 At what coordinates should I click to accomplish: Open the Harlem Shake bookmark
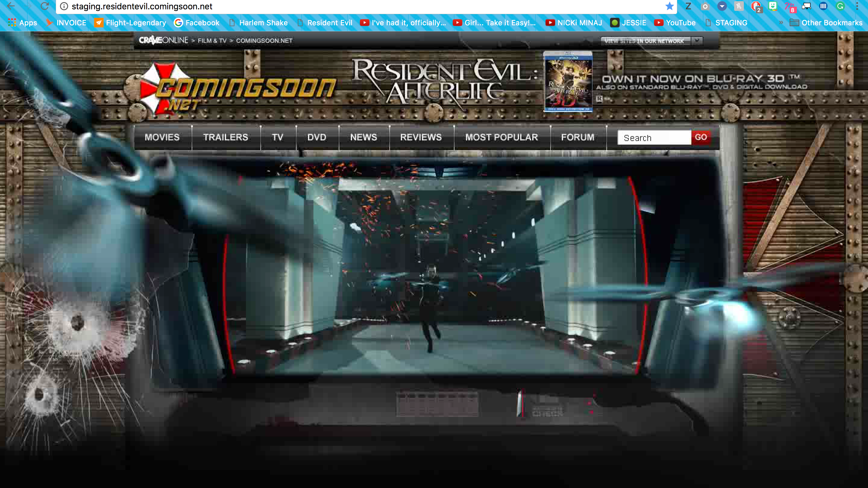pyautogui.click(x=259, y=23)
